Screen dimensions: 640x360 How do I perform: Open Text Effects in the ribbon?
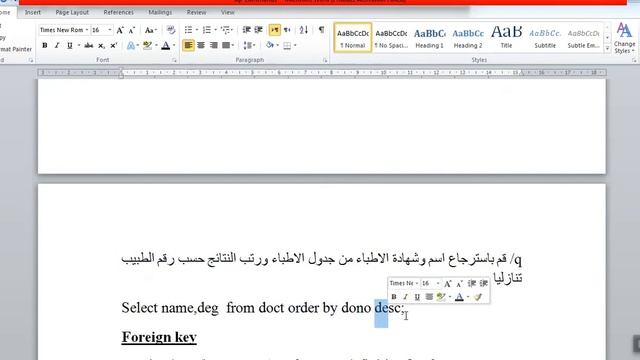131,45
